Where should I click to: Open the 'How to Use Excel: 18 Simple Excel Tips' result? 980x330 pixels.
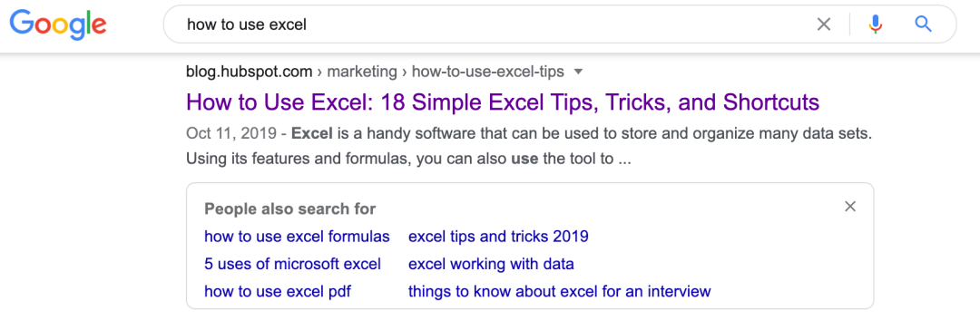[503, 102]
